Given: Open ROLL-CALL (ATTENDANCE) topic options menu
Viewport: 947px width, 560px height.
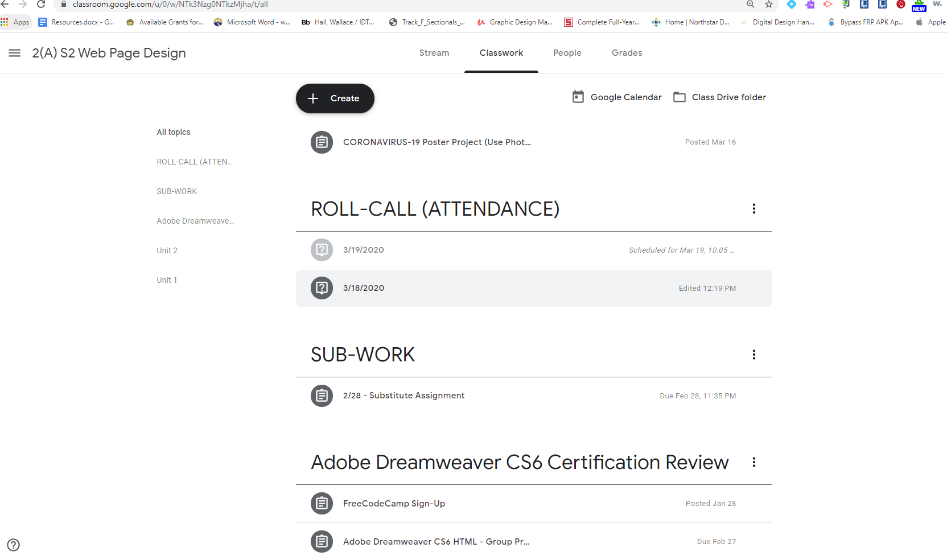Looking at the screenshot, I should coord(754,209).
